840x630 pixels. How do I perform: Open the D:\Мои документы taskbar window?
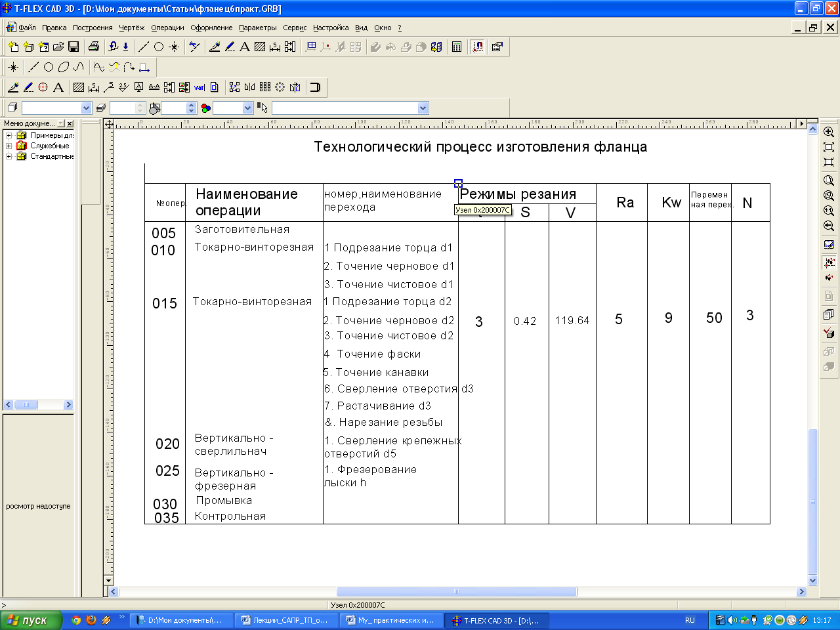tap(182, 620)
